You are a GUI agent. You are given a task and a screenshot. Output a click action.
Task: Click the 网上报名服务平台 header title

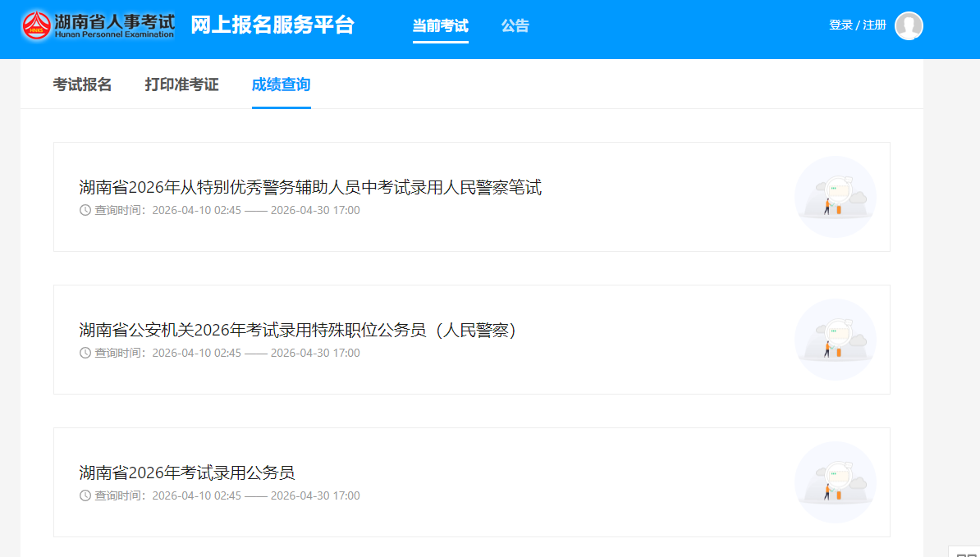[x=272, y=25]
